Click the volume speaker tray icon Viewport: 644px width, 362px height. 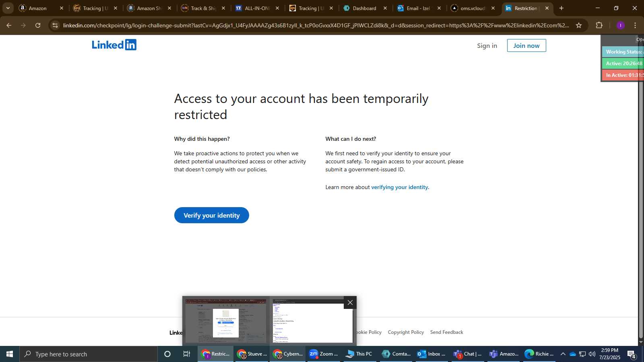pos(592,354)
